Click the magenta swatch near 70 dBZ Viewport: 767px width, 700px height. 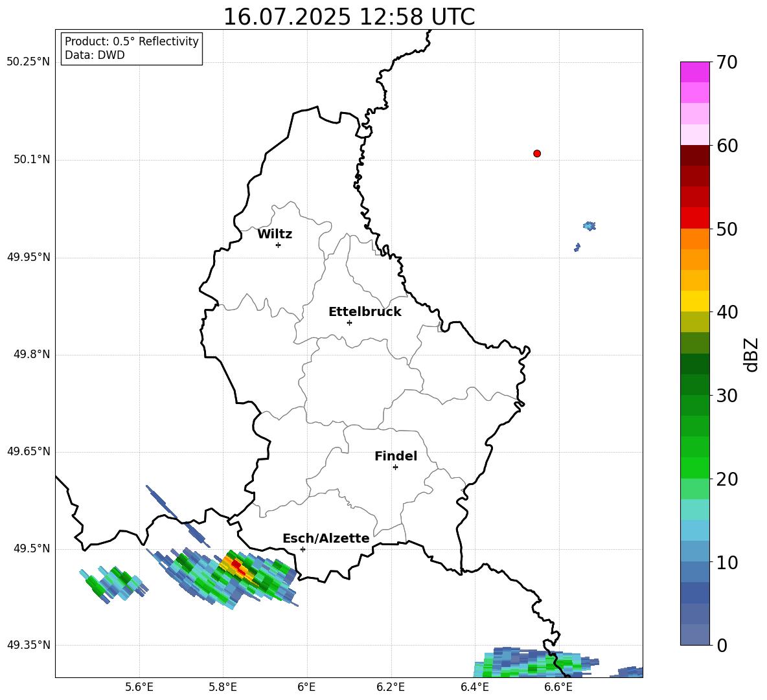[694, 72]
